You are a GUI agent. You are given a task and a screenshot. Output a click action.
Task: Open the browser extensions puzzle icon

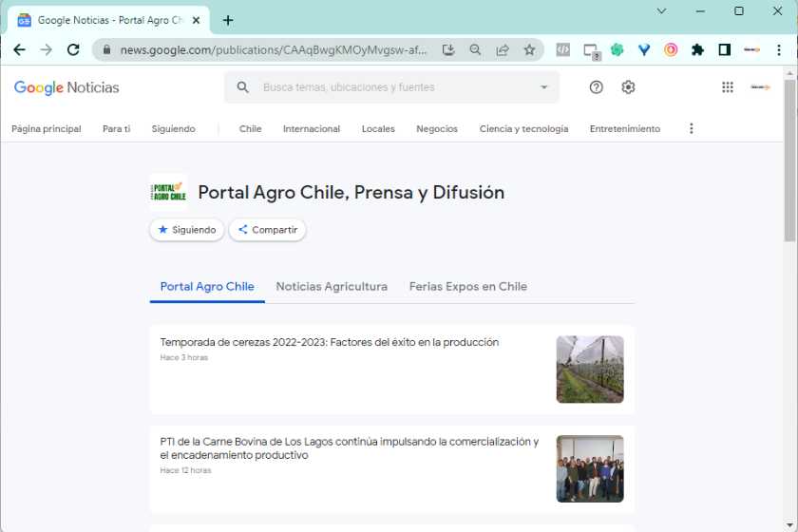click(x=697, y=50)
